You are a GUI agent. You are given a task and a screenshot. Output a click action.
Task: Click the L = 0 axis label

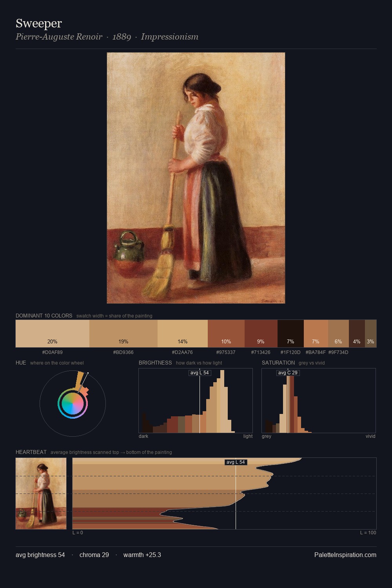pyautogui.click(x=78, y=533)
